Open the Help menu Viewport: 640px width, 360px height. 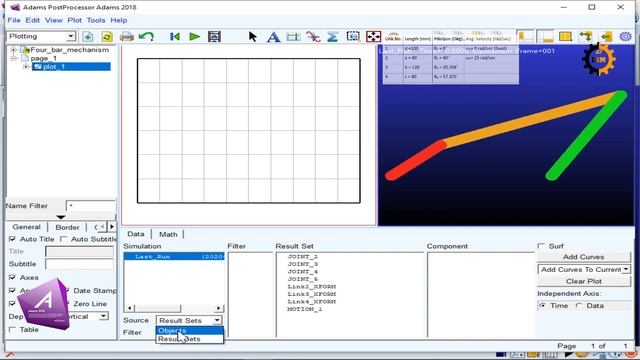(119, 20)
